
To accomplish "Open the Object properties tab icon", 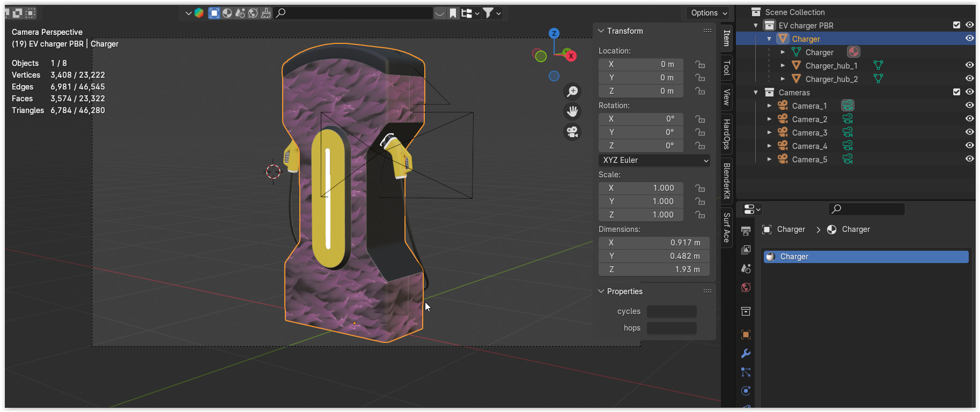I will pos(746,335).
